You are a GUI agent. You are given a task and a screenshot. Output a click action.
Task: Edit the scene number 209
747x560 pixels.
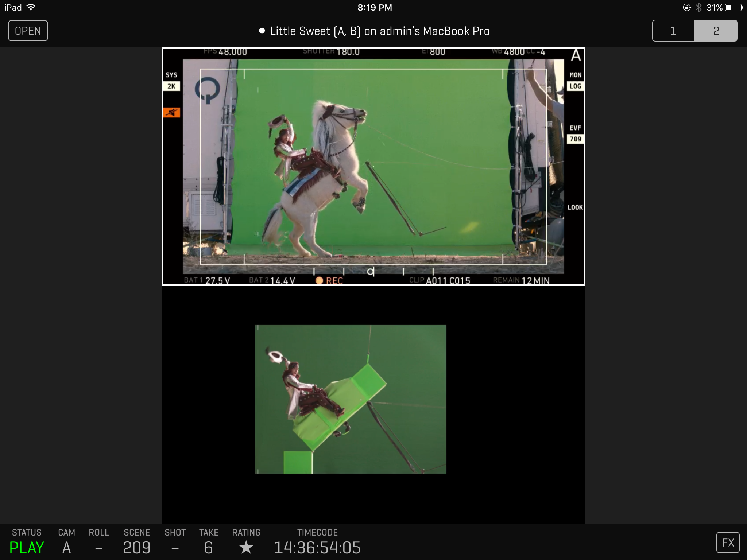pyautogui.click(x=137, y=547)
